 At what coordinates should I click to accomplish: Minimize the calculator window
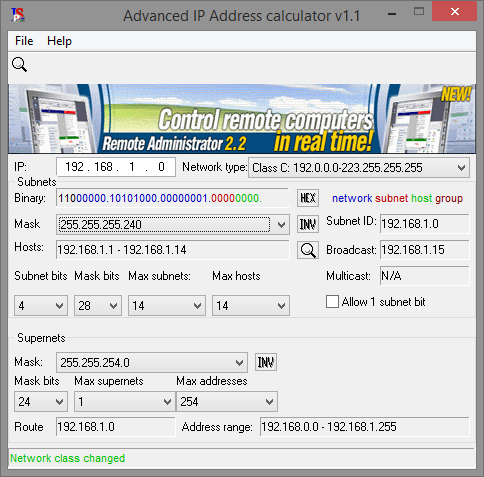(392, 13)
